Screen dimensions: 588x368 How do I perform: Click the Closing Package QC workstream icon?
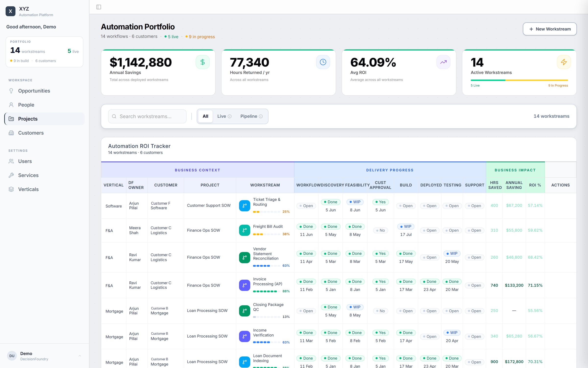pyautogui.click(x=245, y=311)
